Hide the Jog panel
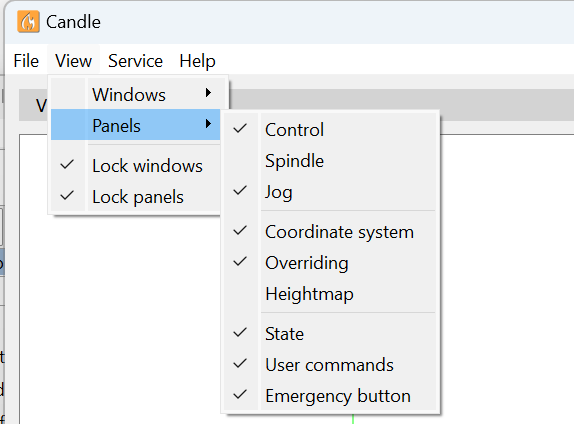The height and width of the screenshot is (424, 574). point(330,191)
